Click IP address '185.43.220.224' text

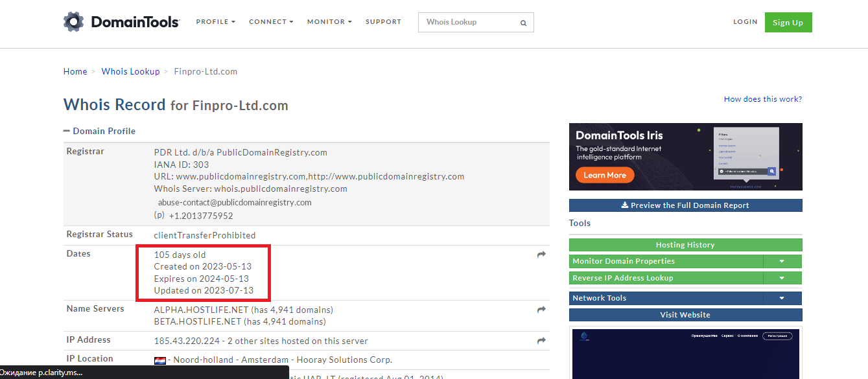[185, 341]
